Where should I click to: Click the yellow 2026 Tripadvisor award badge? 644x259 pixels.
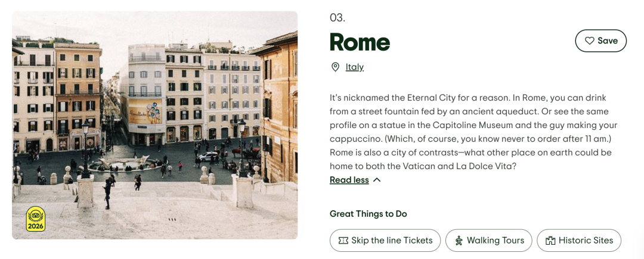[36, 219]
